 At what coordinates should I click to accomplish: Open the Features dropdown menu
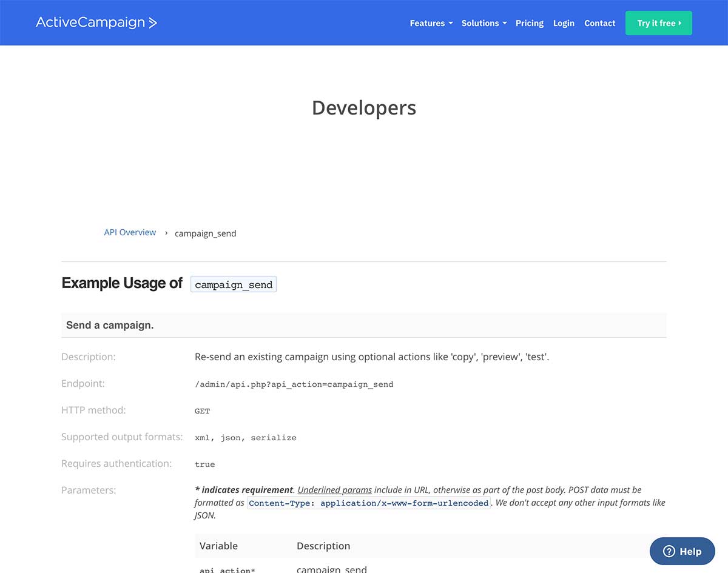click(x=431, y=23)
